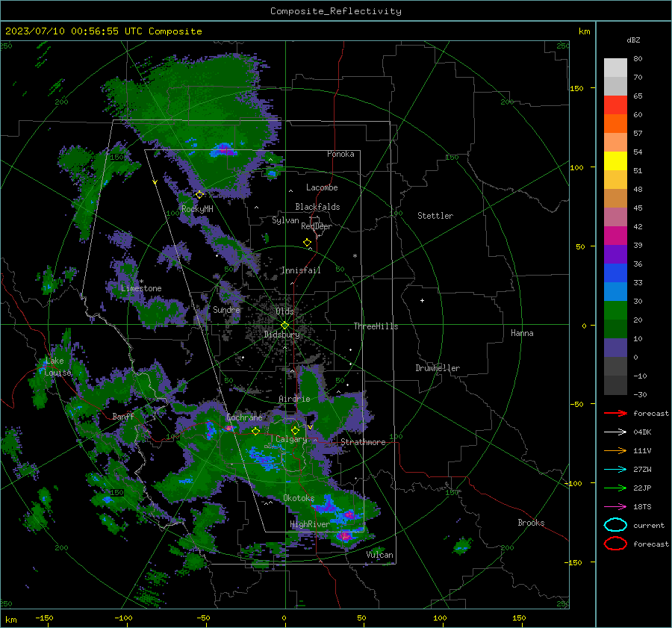
Task: Click the Composite_Reflectivity title text
Action: [335, 11]
